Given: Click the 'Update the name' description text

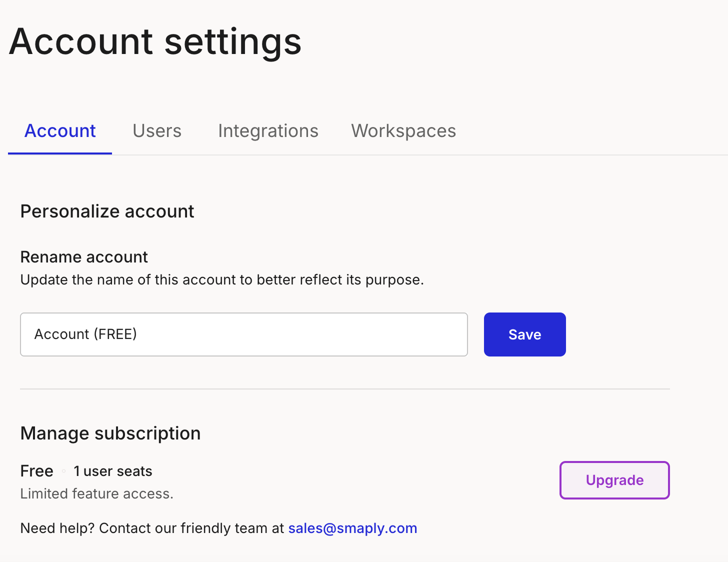Looking at the screenshot, I should click(222, 280).
